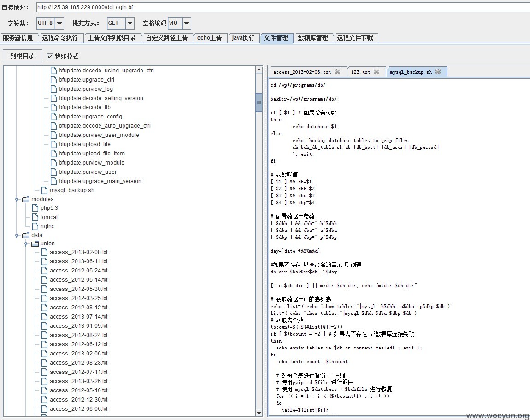The width and height of the screenshot is (530, 420).
Task: Select access_2013-02-06.txt in the tree
Action: [x=79, y=354]
